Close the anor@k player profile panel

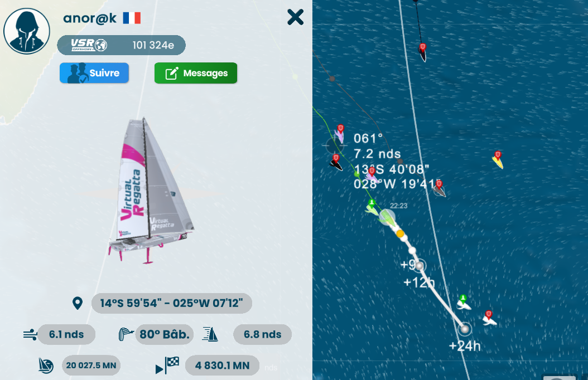click(295, 17)
